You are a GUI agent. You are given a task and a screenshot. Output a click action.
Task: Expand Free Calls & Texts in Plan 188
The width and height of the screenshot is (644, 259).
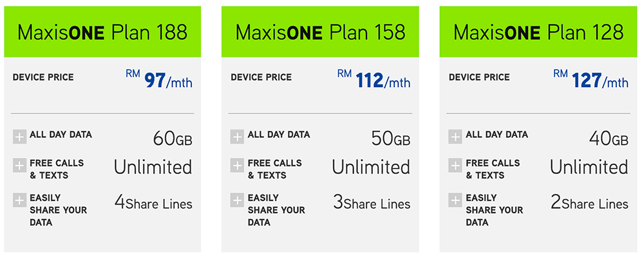[20, 166]
